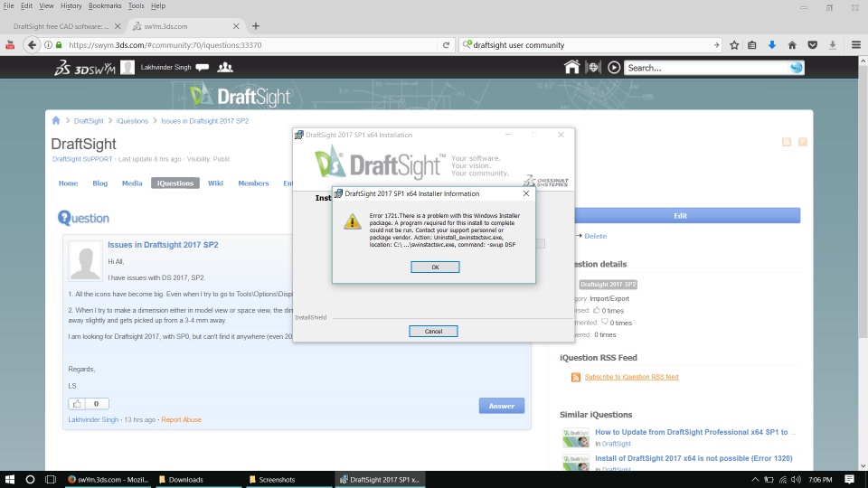Viewport: 868px width, 488px height.
Task: Open the DraftSight SUPPORT link
Action: 82,159
